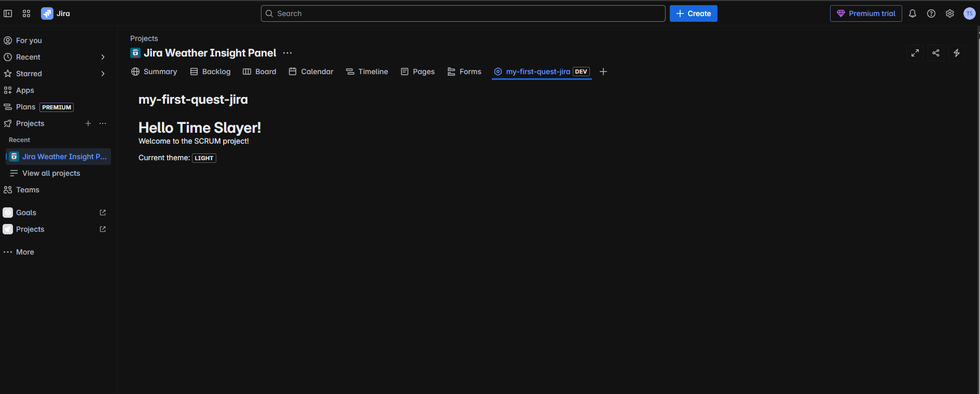Open the project actions ellipsis next to title

pyautogui.click(x=287, y=53)
